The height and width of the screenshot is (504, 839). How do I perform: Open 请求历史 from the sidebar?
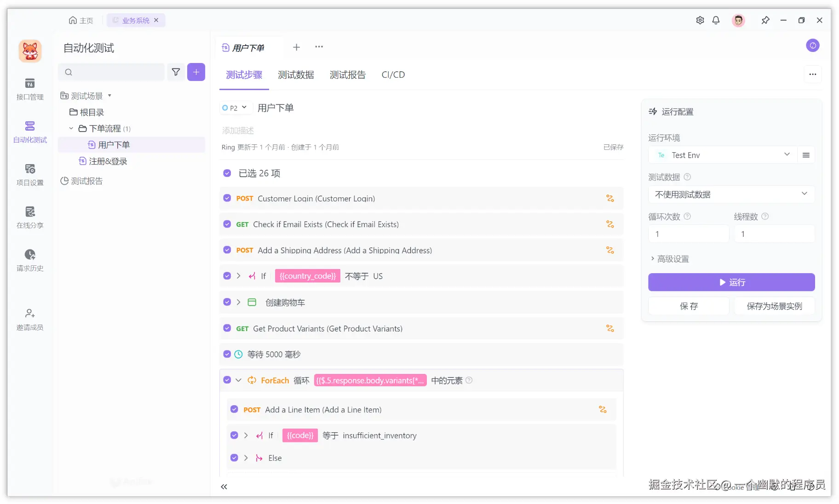(x=29, y=260)
